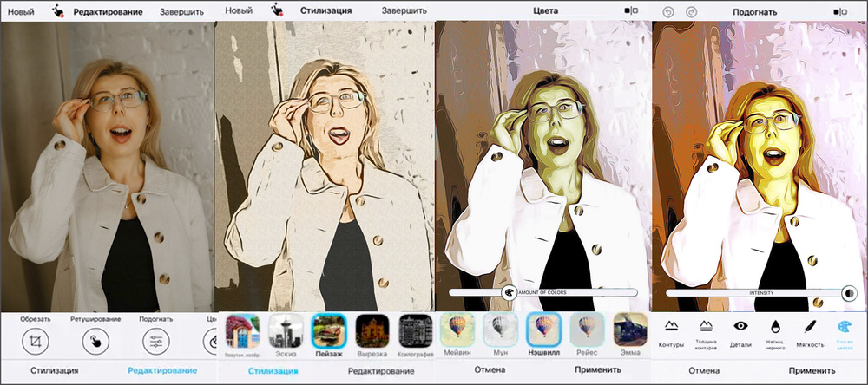The width and height of the screenshot is (868, 385).
Task: Select the Насыщ. черного droplet icon
Action: pyautogui.click(x=776, y=327)
